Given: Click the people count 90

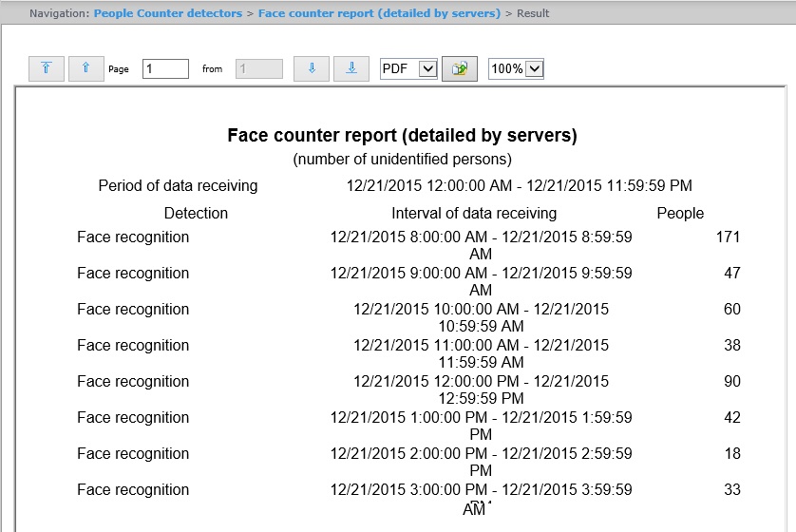Looking at the screenshot, I should pyautogui.click(x=732, y=381).
